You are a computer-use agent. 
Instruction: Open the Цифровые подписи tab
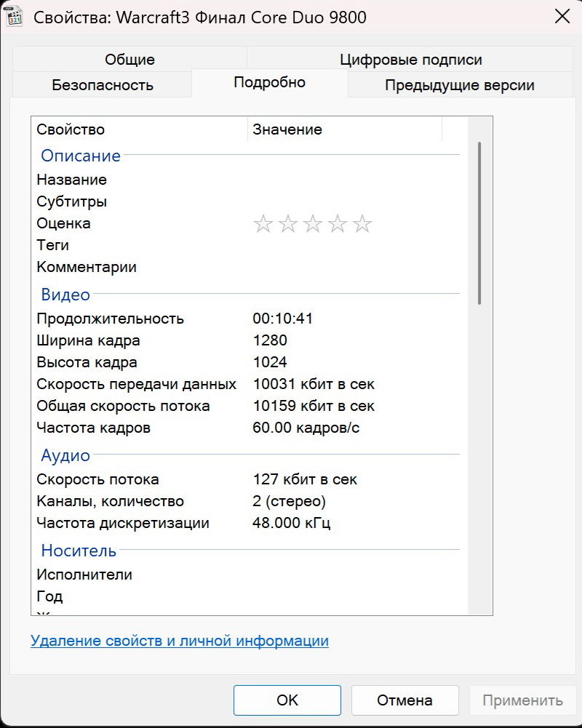pyautogui.click(x=410, y=60)
